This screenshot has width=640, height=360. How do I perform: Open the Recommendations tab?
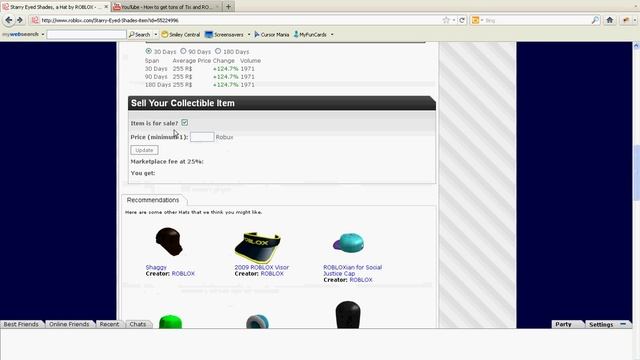[153, 200]
